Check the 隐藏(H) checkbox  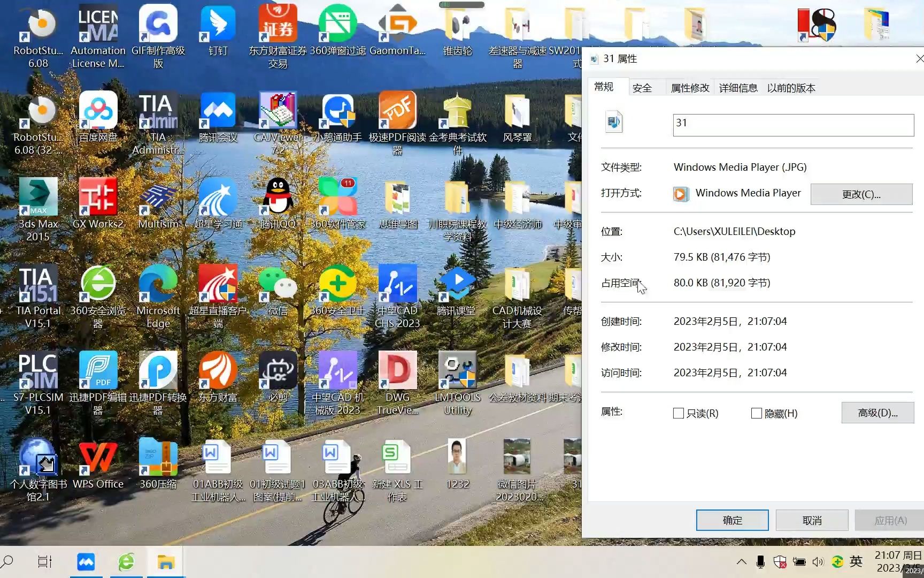point(756,413)
